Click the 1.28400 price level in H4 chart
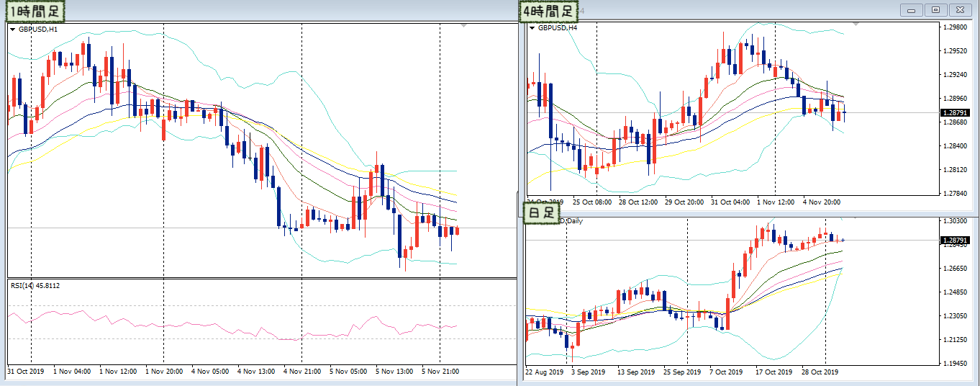Image resolution: width=980 pixels, height=386 pixels. point(955,145)
